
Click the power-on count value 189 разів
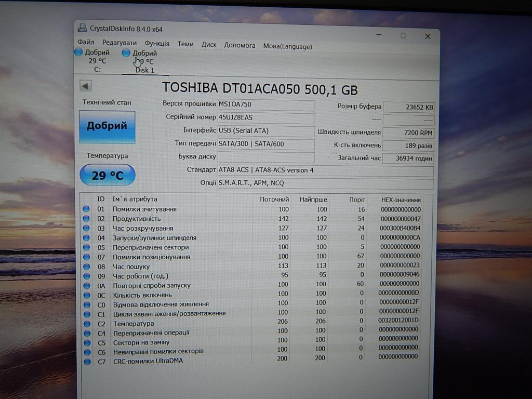pyautogui.click(x=408, y=146)
